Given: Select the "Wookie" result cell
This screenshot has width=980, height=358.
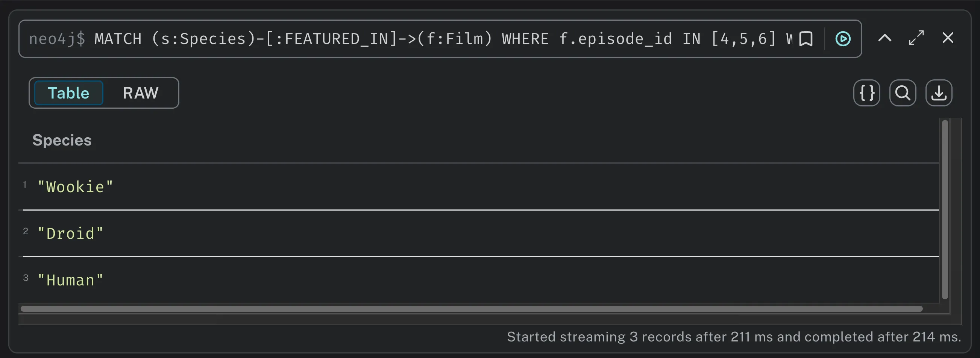Looking at the screenshot, I should point(75,187).
